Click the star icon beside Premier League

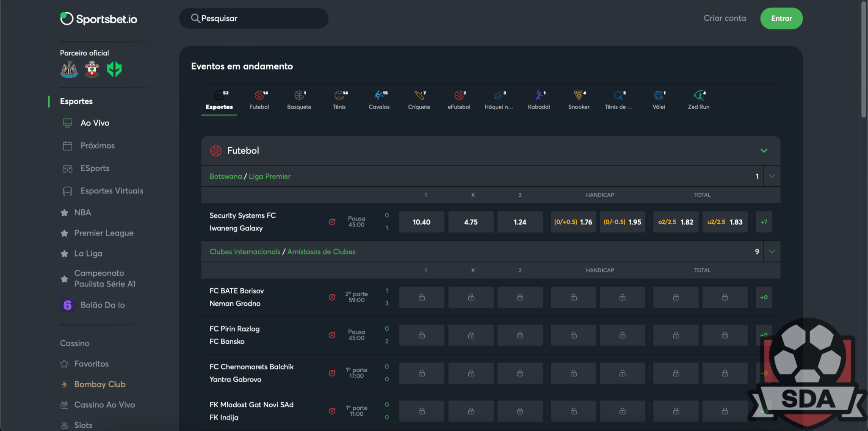click(x=64, y=233)
